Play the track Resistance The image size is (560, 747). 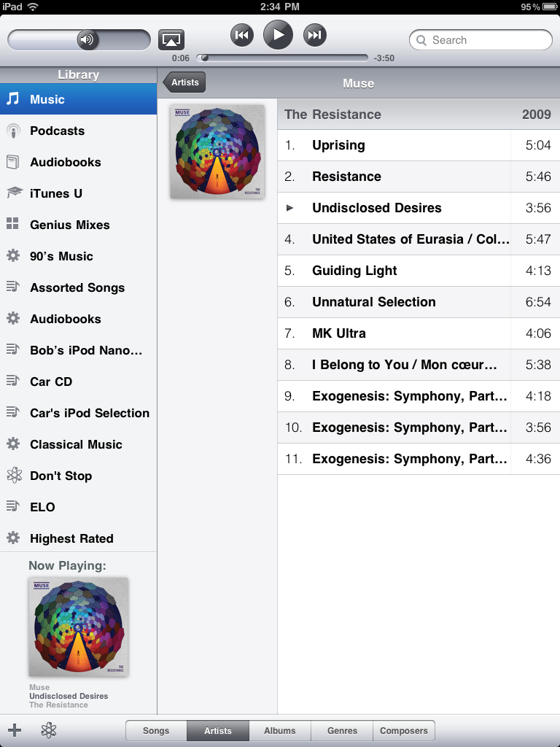click(x=419, y=177)
